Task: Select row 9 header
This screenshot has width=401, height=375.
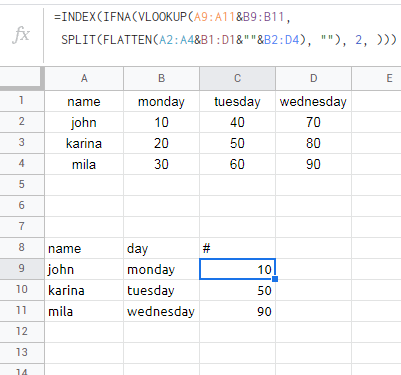Action: (x=22, y=269)
